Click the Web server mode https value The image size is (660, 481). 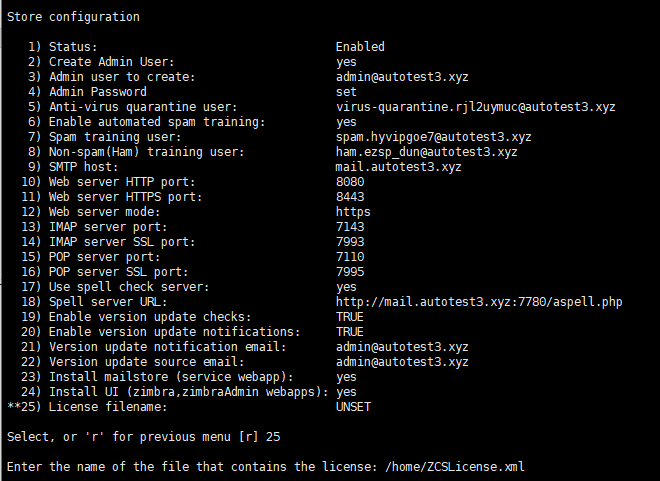(353, 212)
